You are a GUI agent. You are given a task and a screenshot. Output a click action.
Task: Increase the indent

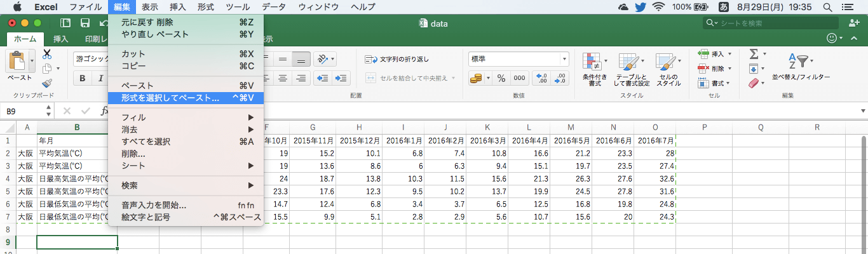(341, 78)
